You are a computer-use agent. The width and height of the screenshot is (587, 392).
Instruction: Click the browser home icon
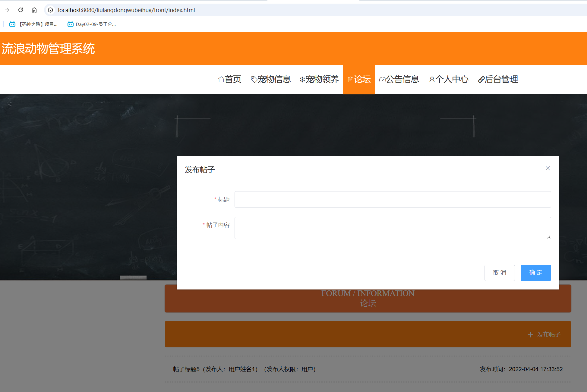coord(34,10)
